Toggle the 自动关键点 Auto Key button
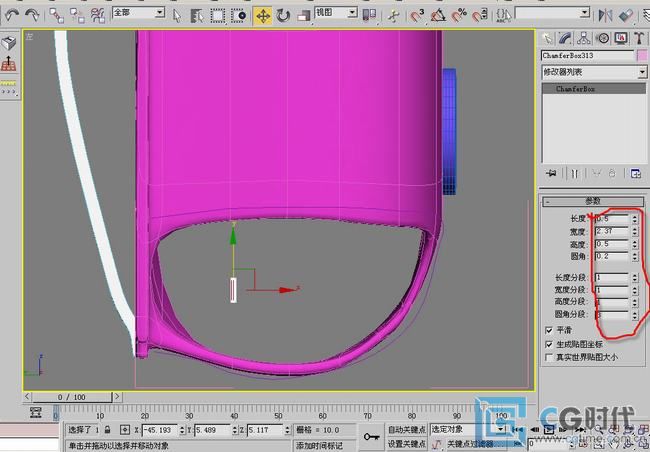Image resolution: width=650 pixels, height=452 pixels. pos(407,429)
